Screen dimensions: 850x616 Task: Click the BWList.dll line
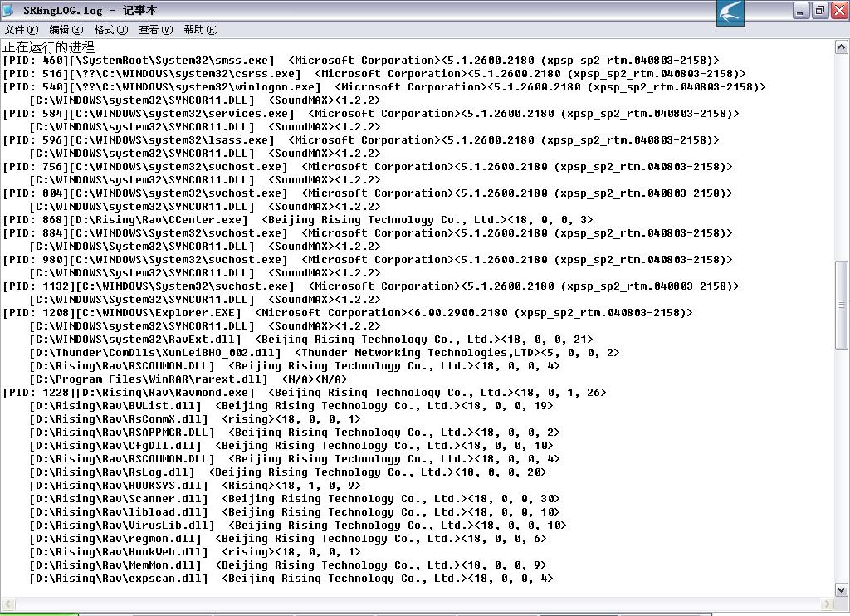291,406
